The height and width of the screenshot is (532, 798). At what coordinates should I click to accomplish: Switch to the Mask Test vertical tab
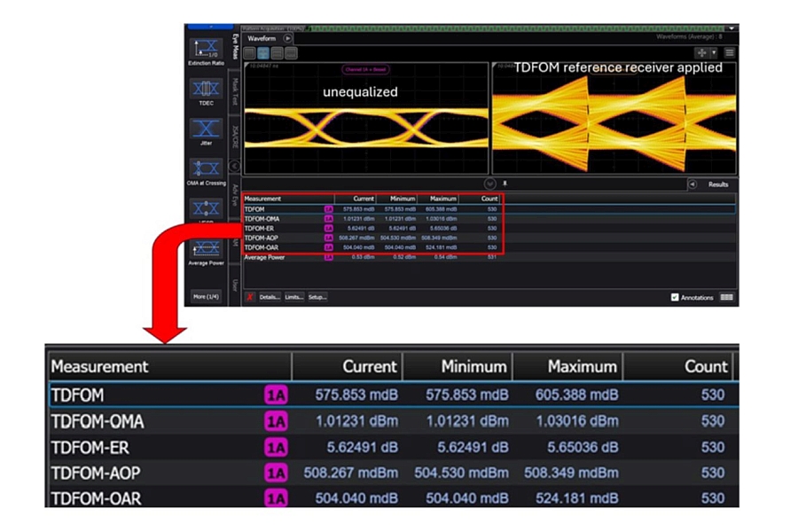tap(235, 91)
